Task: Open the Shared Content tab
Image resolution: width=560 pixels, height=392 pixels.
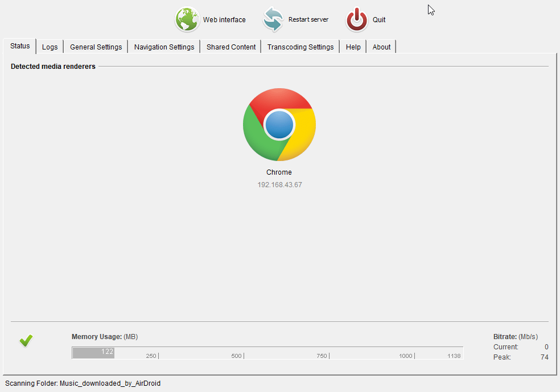Action: click(230, 47)
